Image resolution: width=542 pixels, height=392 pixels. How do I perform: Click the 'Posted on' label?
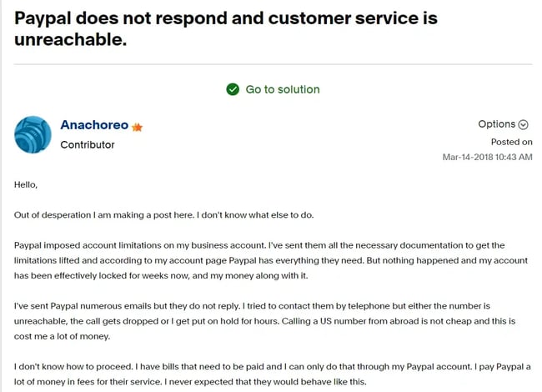point(511,142)
